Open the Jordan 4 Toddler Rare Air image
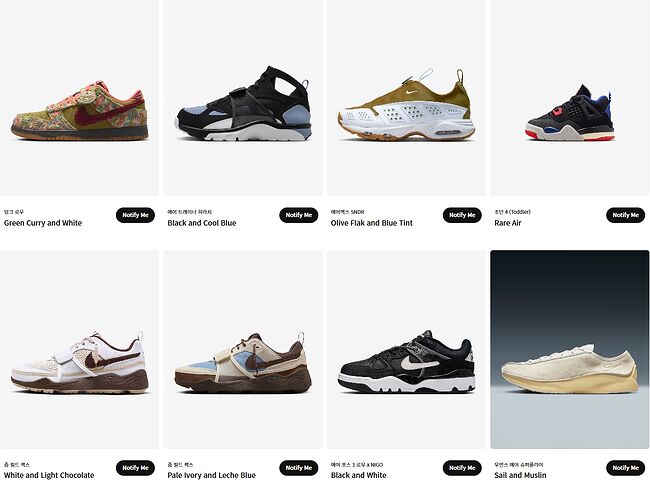 pos(570,98)
